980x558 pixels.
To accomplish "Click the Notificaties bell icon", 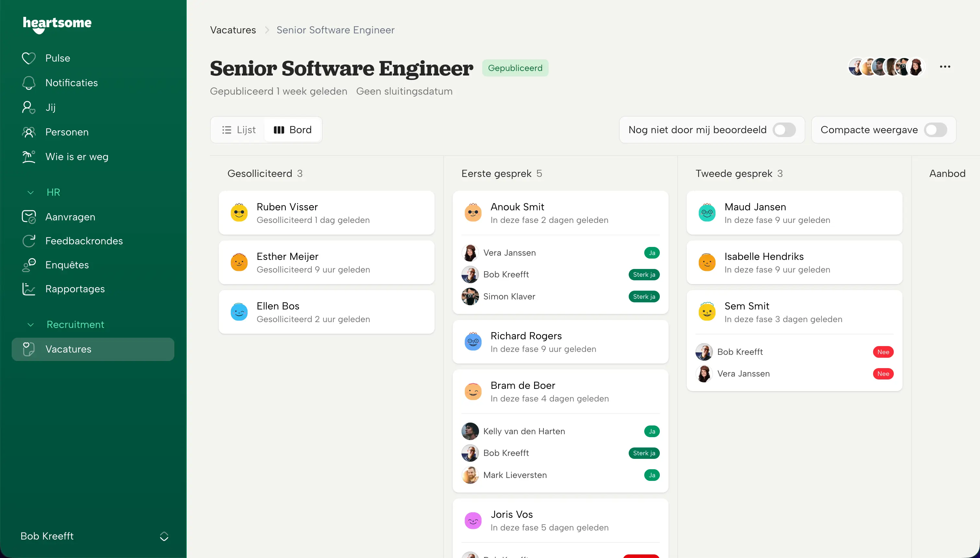I will [x=29, y=83].
